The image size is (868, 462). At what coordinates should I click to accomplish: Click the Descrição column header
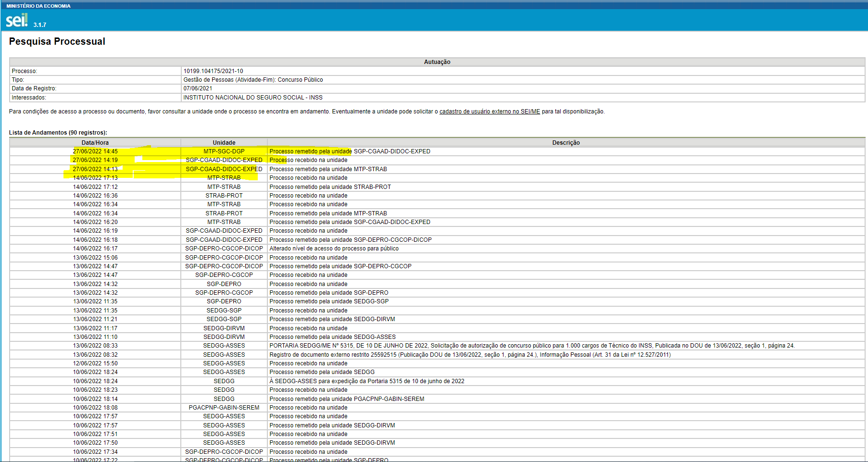pos(566,143)
